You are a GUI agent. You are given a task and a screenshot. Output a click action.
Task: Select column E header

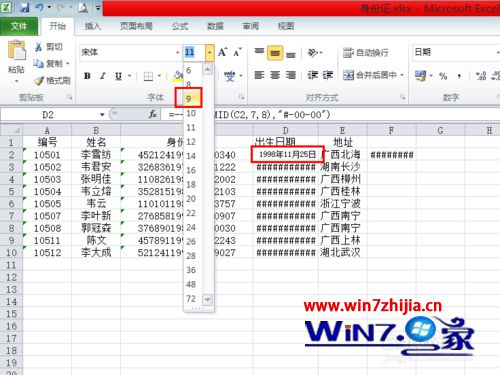tap(342, 130)
